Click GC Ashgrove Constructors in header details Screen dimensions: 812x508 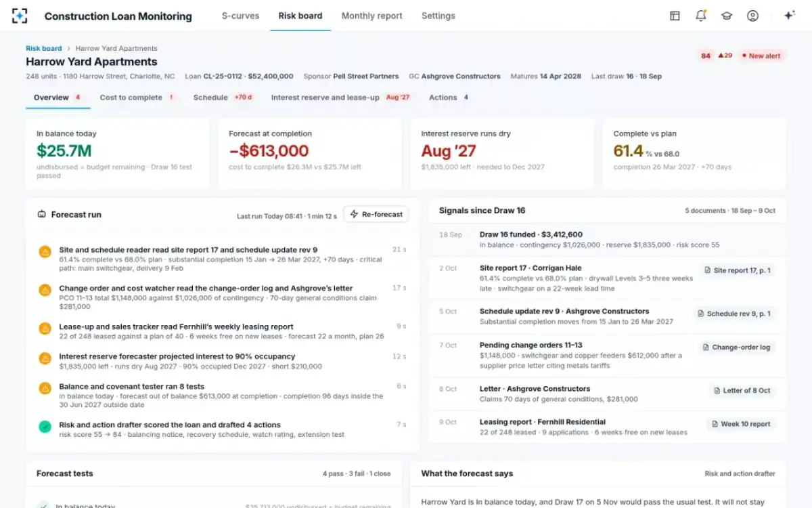pyautogui.click(x=455, y=77)
